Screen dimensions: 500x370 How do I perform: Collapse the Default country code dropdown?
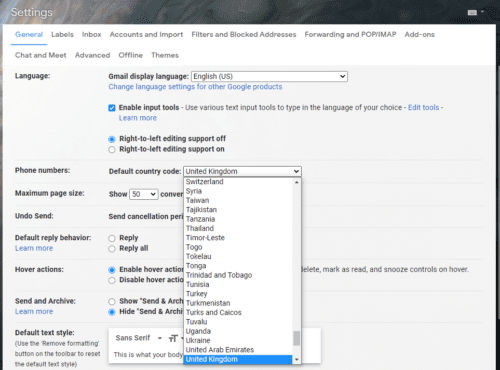click(x=242, y=171)
